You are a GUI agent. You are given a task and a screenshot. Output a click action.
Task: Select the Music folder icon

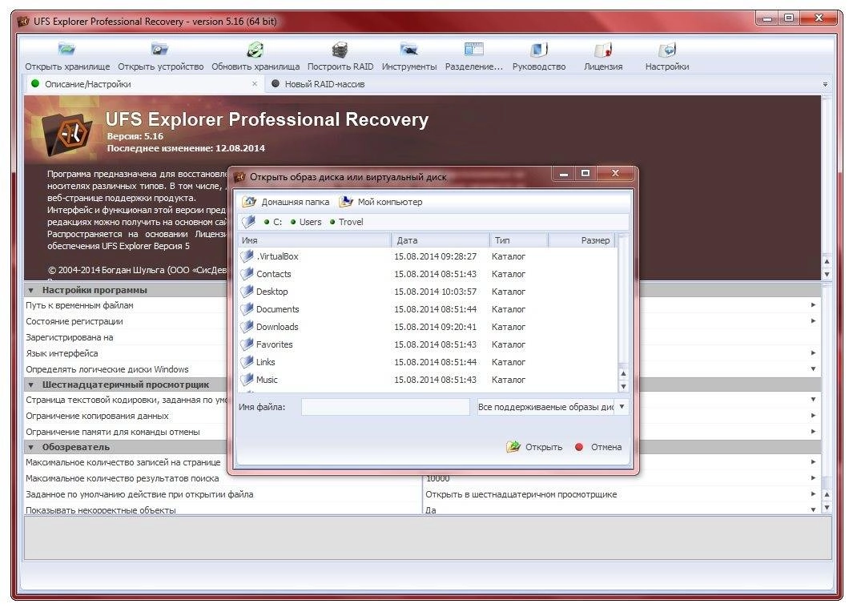[247, 379]
